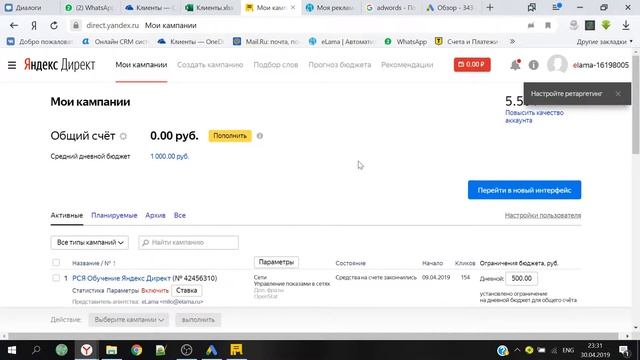Show hidden system tray icons
This screenshot has height=360, width=640.
[x=517, y=350]
